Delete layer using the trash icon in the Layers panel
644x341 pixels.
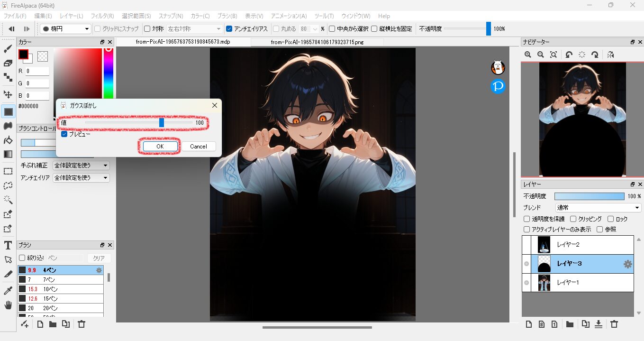(x=614, y=324)
